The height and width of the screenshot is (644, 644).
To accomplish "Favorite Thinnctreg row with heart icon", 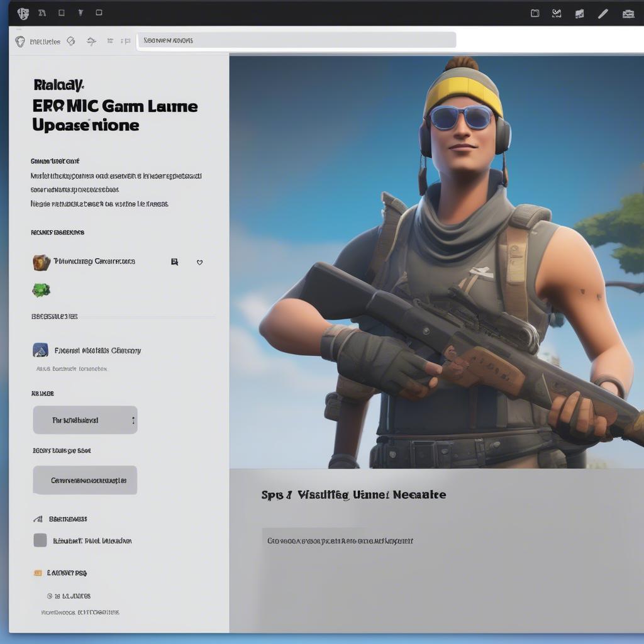I will coord(199,262).
